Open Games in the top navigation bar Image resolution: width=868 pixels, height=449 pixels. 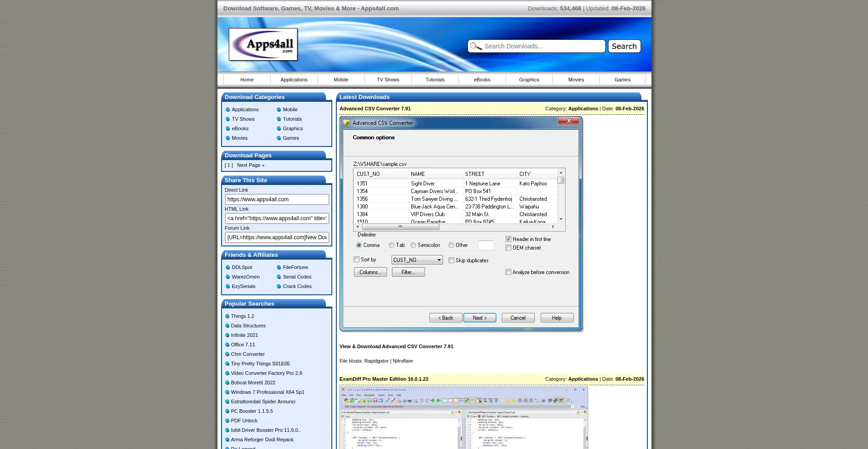click(x=623, y=80)
